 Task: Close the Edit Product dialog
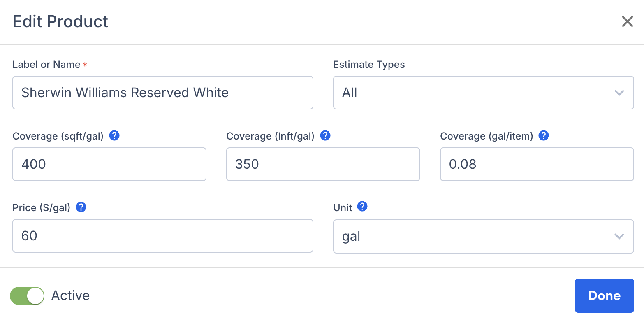(x=627, y=21)
